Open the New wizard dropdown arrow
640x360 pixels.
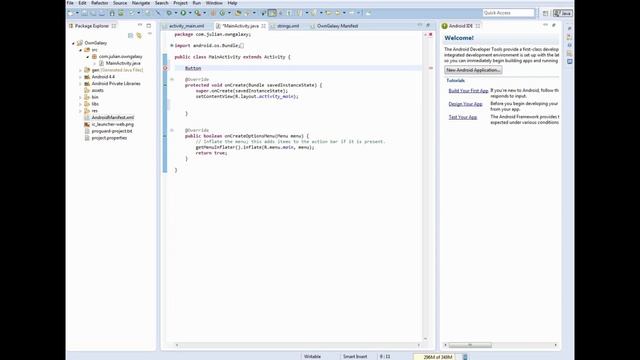[x=77, y=13]
